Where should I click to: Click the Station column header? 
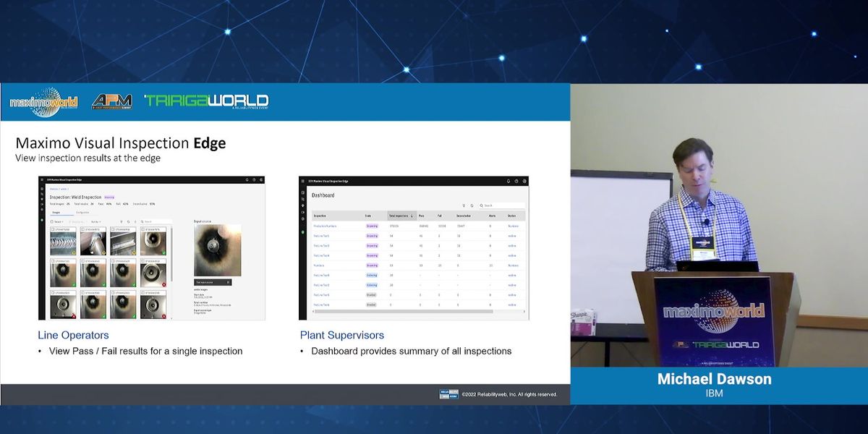pos(511,216)
